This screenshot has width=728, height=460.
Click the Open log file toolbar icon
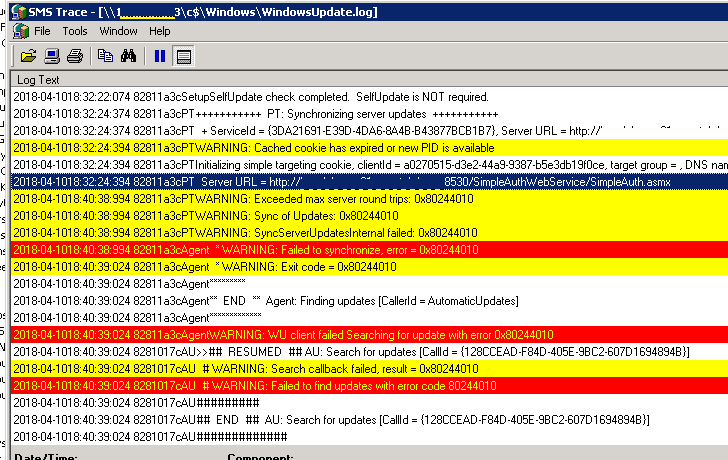(x=28, y=56)
